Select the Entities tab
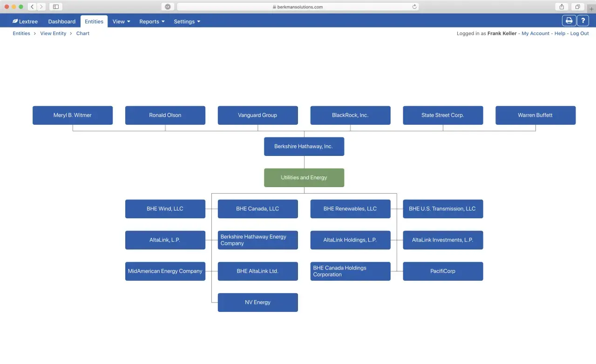Screen dimensions: 596x364 (94, 21)
